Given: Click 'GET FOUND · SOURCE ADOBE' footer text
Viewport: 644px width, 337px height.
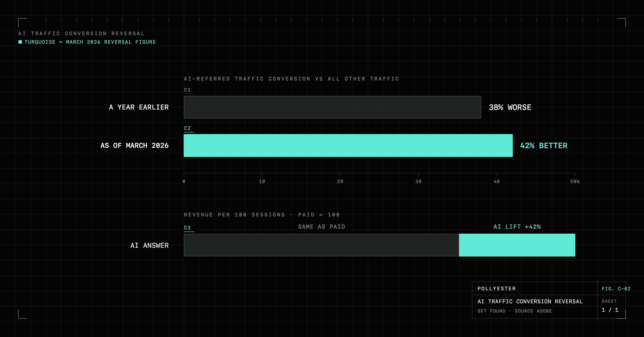Looking at the screenshot, I should (x=514, y=311).
